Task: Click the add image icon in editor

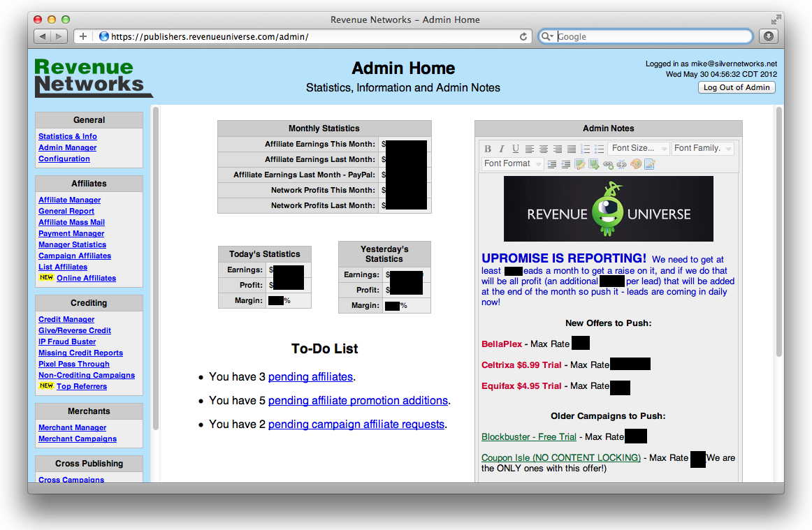Action: point(580,164)
